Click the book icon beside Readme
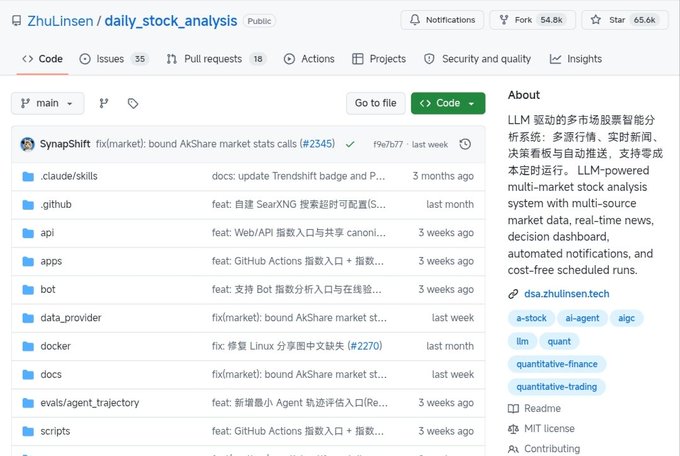 [x=513, y=409]
